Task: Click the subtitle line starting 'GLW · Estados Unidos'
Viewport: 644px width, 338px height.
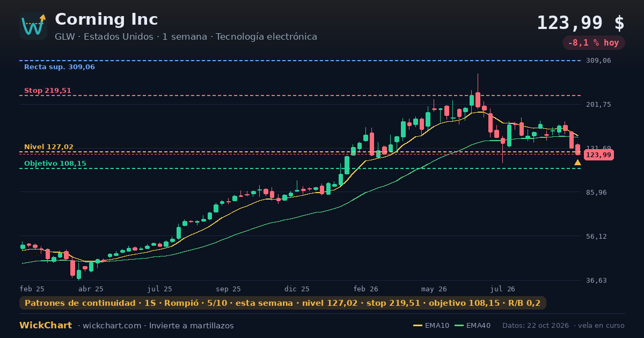Action: pos(186,37)
